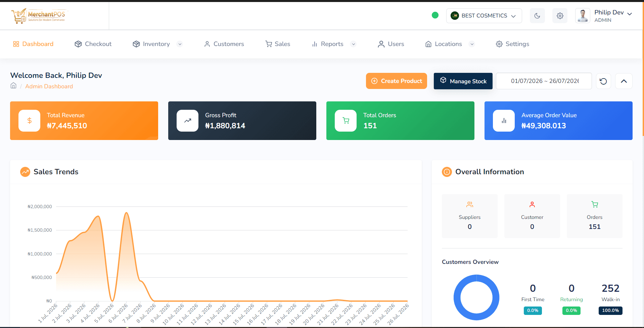
Task: Click the Sales Trends heading icon
Action: click(25, 172)
